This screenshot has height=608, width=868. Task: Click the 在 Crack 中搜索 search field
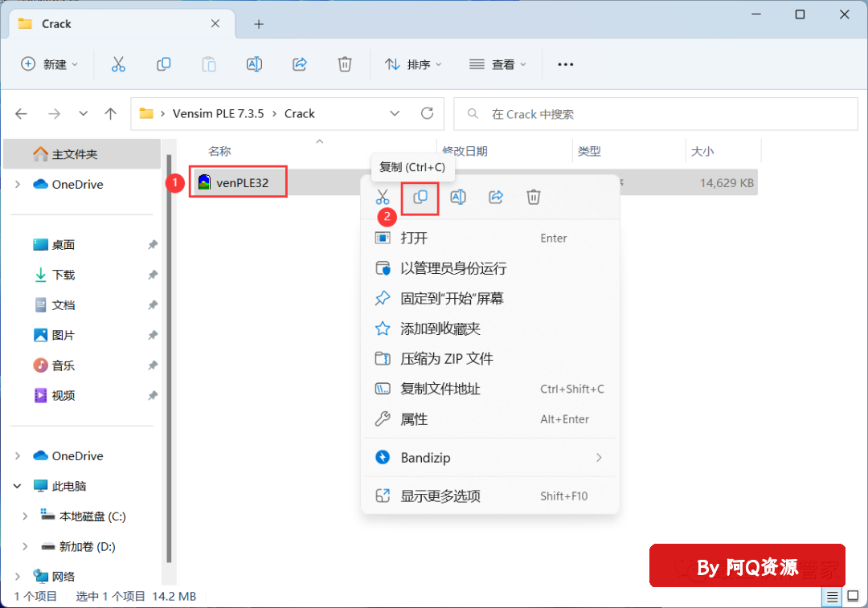tap(655, 114)
